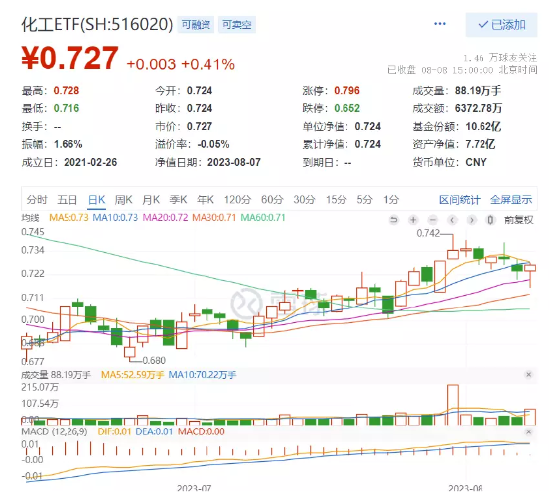Zoom in the chart with plus icon
The width and height of the screenshot is (550, 492).
point(413,220)
